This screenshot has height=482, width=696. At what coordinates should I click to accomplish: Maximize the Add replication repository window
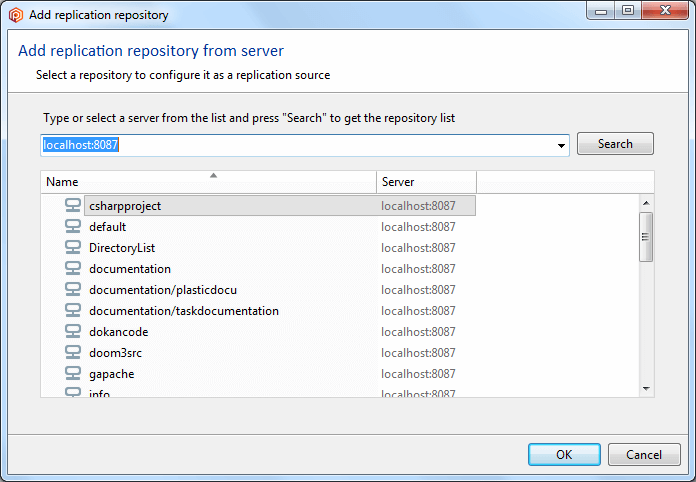(628, 11)
